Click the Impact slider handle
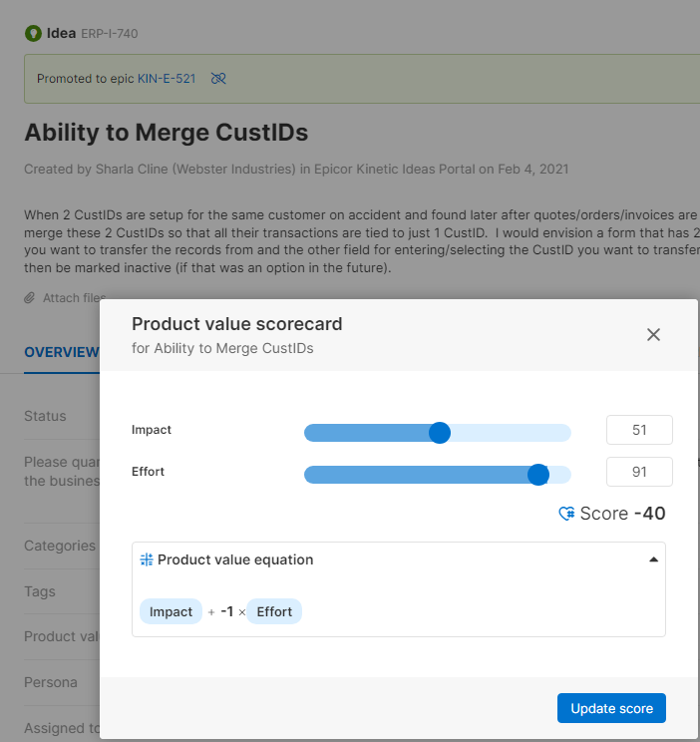Image resolution: width=700 pixels, height=742 pixels. coord(439,432)
